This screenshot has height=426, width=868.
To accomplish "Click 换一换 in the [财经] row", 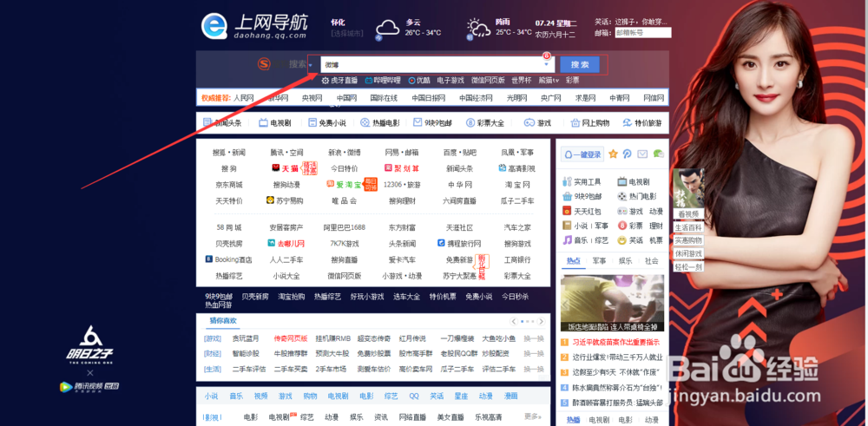I will pos(534,353).
